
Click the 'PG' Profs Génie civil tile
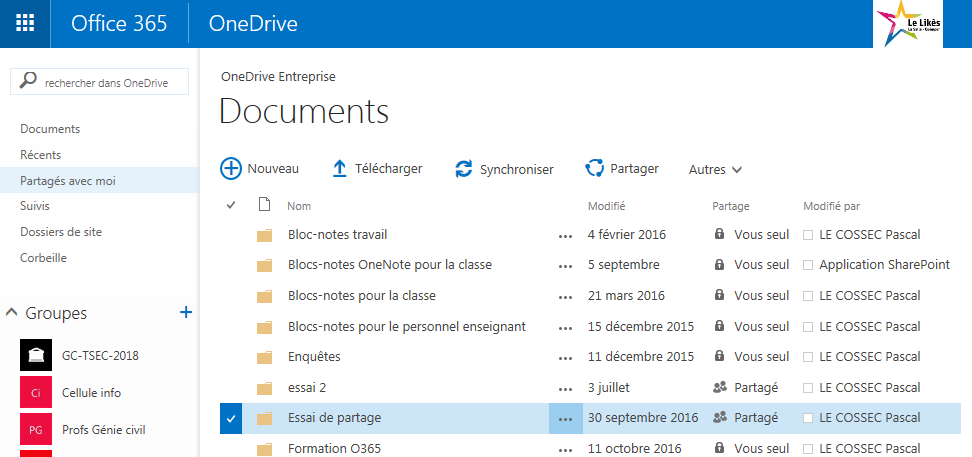[36, 429]
